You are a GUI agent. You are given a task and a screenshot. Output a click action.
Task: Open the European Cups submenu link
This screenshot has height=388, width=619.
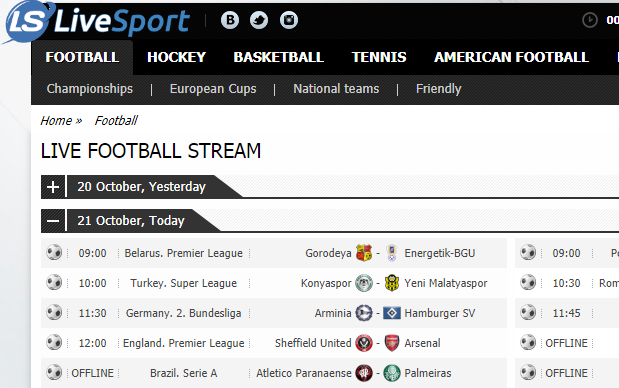[x=213, y=89]
